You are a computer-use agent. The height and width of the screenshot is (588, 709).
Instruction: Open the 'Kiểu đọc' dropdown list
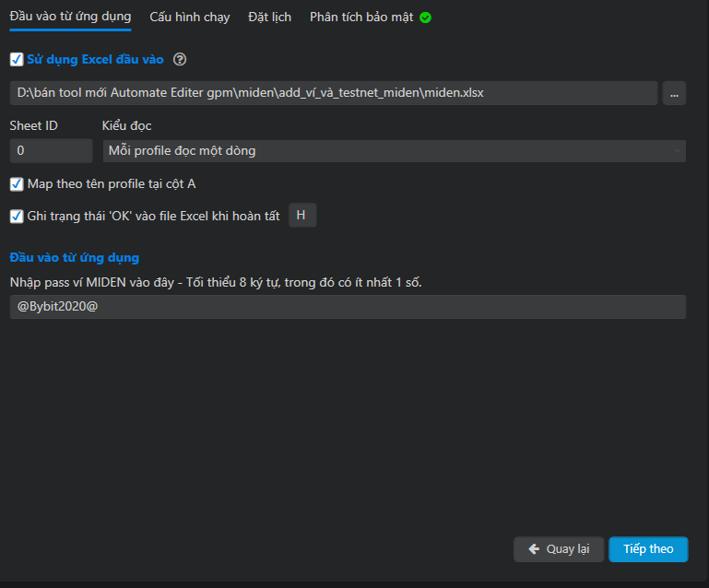click(394, 150)
